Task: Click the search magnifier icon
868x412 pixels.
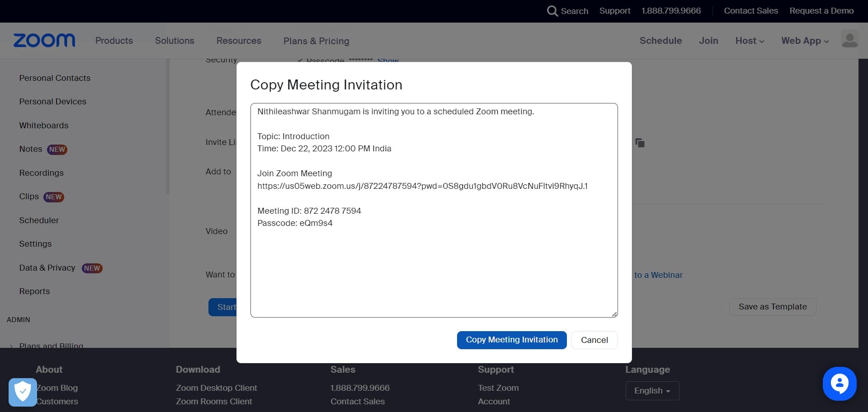Action: (552, 11)
